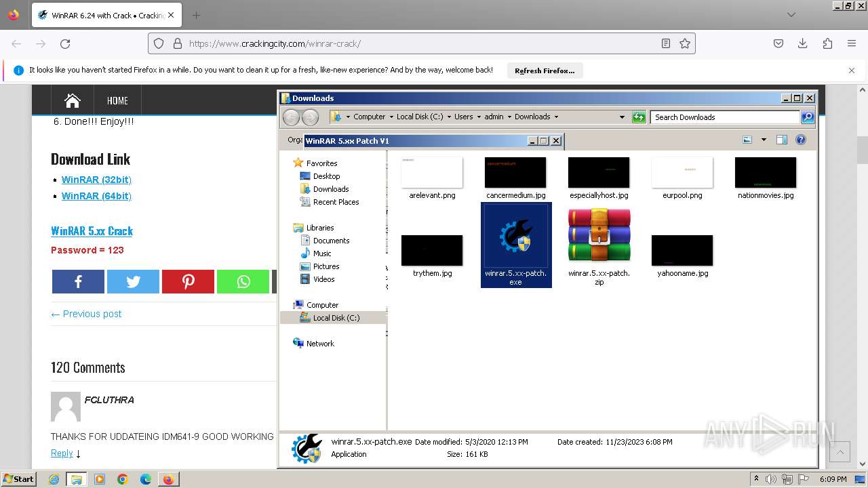Click the Windows Start button
The height and width of the screenshot is (488, 868).
click(x=18, y=479)
